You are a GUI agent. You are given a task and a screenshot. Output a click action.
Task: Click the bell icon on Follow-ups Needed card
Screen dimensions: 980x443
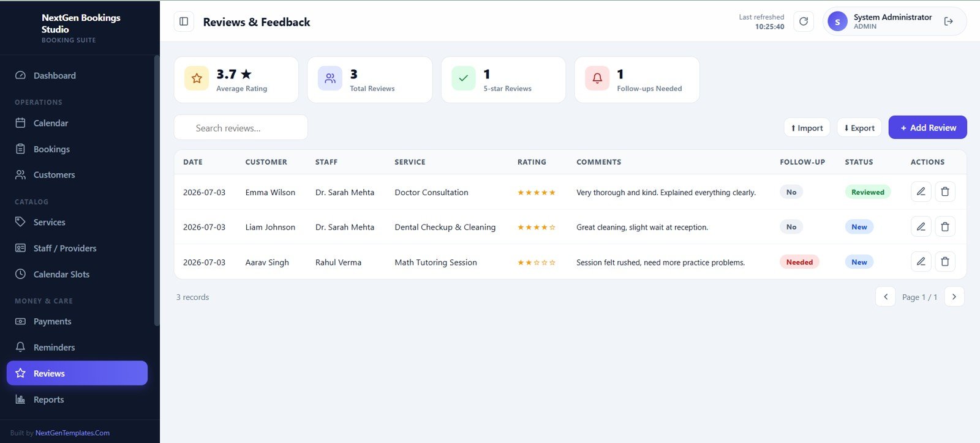597,78
